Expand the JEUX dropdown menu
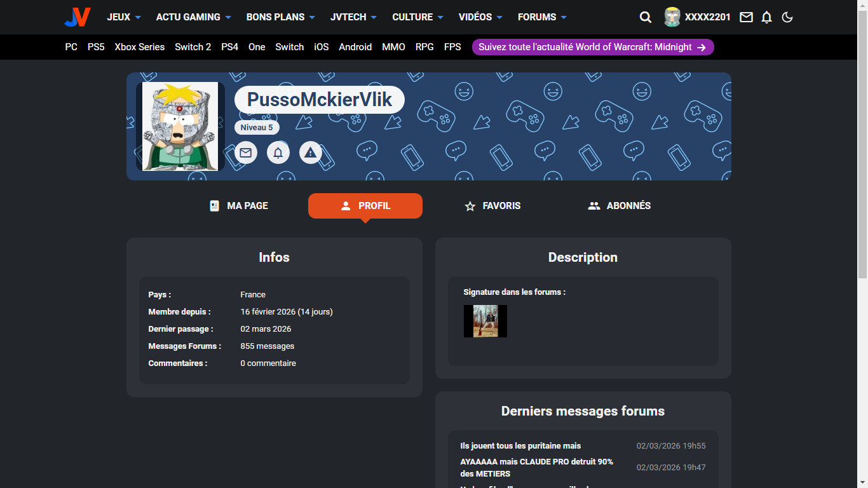The height and width of the screenshot is (488, 868). [x=124, y=17]
